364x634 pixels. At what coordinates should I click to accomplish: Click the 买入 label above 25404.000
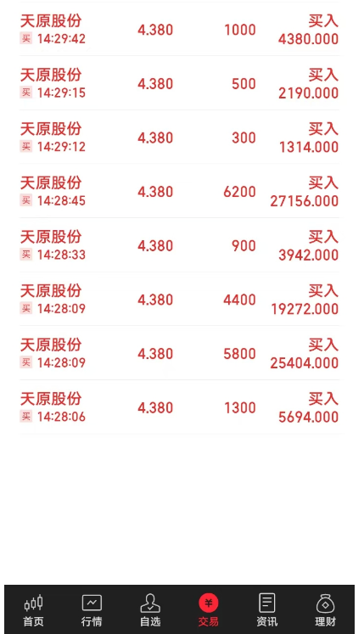[x=323, y=345]
